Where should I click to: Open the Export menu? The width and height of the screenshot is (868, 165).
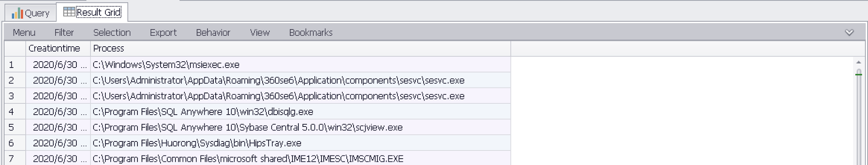163,33
